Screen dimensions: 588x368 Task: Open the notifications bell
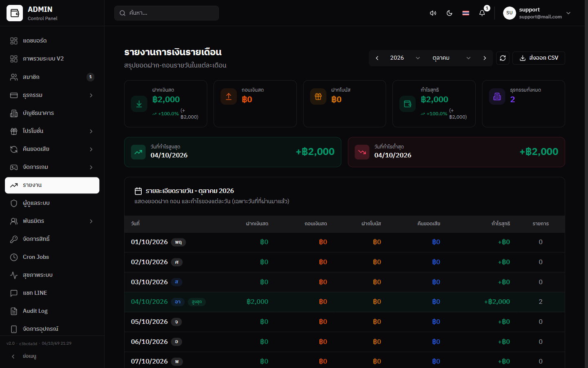coord(482,13)
